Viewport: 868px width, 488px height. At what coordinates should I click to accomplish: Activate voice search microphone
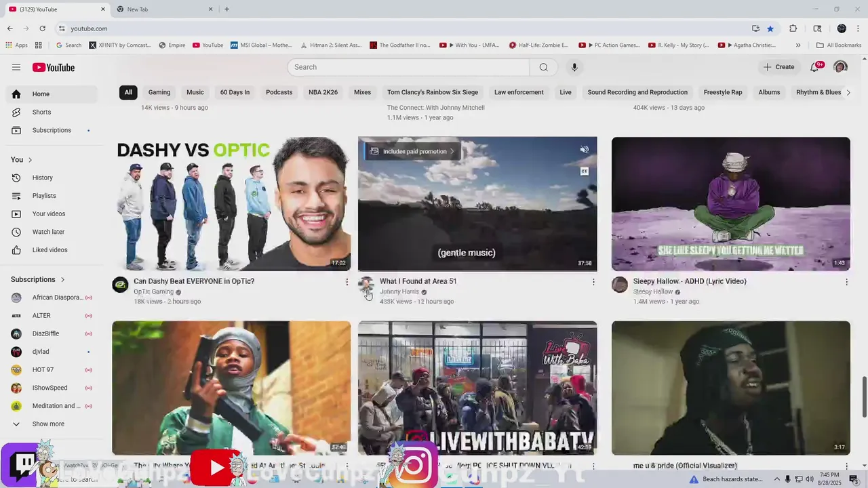574,67
